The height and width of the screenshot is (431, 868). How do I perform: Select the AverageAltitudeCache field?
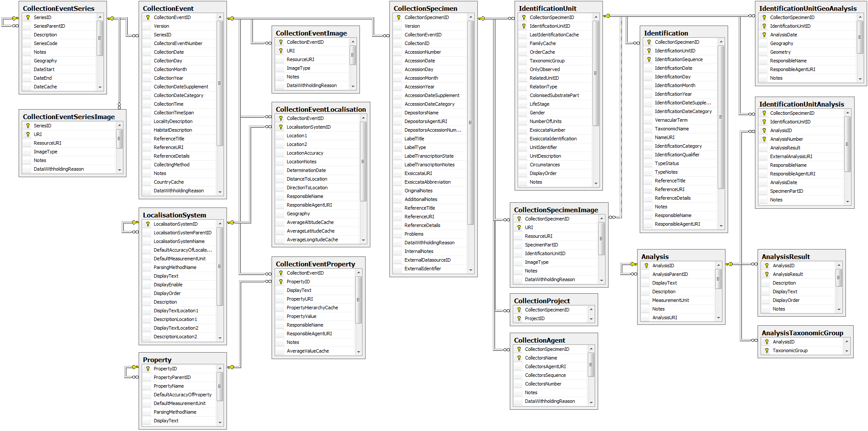click(x=317, y=222)
